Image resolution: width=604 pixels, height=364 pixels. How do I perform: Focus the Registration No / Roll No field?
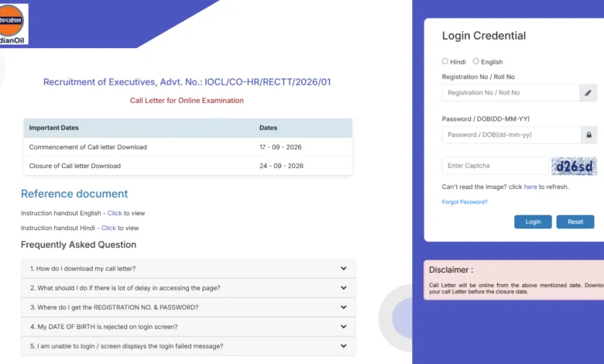[511, 93]
